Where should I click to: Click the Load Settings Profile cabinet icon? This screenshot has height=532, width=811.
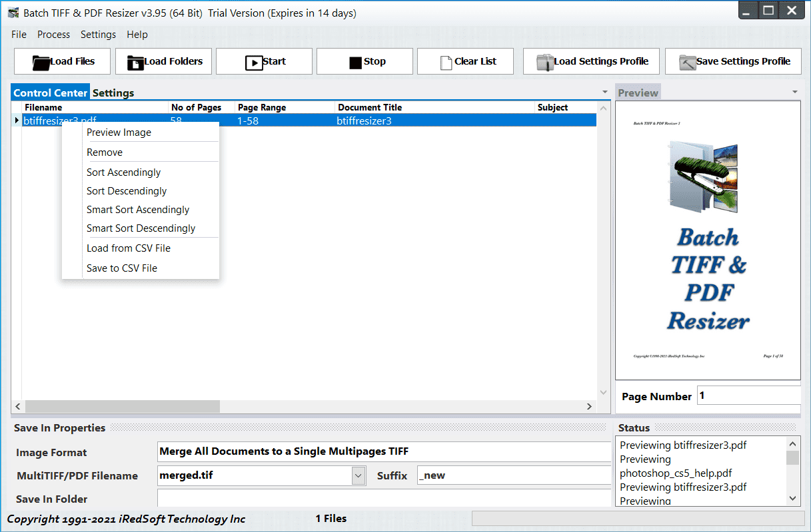[545, 63]
